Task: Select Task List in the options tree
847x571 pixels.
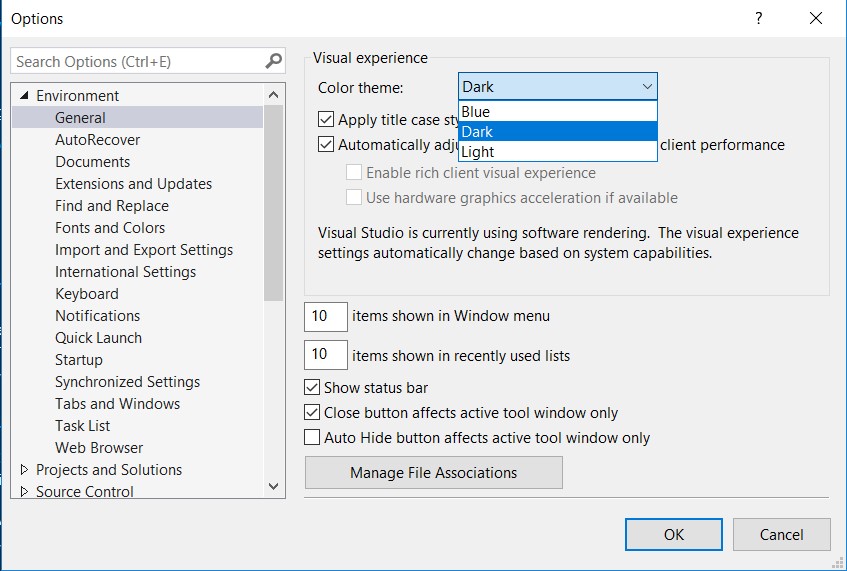Action: 83,426
